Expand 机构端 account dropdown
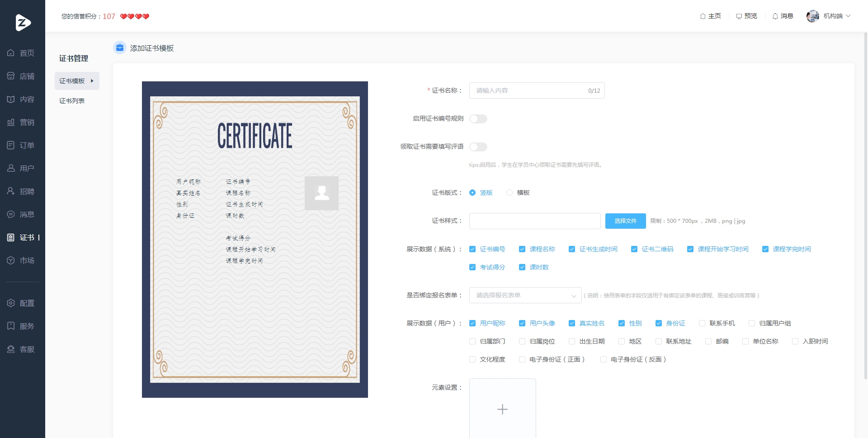Screen dimensions: 868x438 [x=837, y=16]
